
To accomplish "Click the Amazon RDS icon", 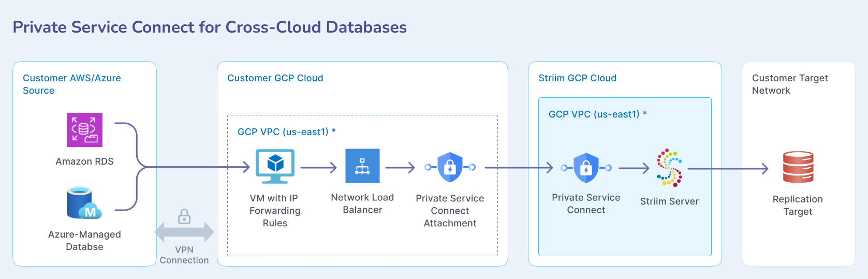I will [x=84, y=130].
